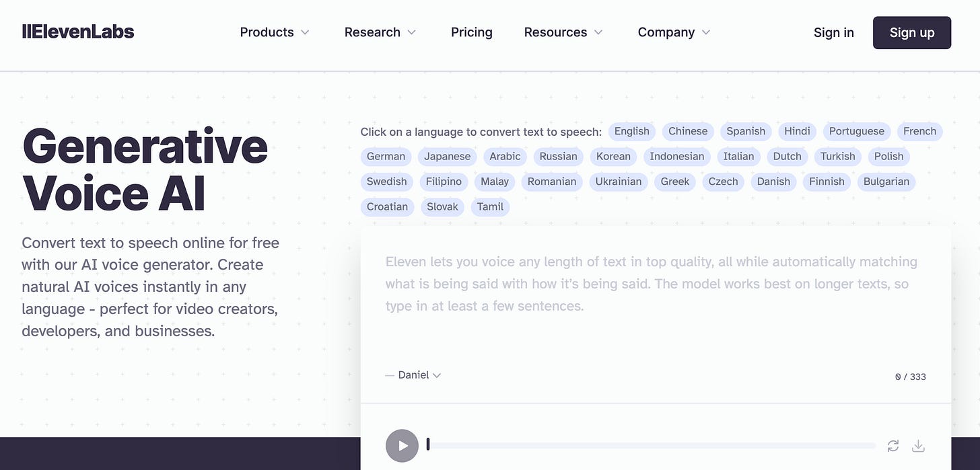This screenshot has width=980, height=470.
Task: Expand the Research menu
Action: tap(380, 32)
